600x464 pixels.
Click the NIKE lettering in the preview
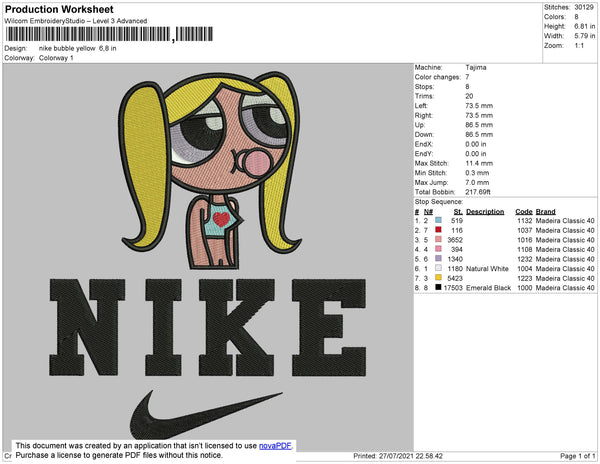pyautogui.click(x=208, y=327)
